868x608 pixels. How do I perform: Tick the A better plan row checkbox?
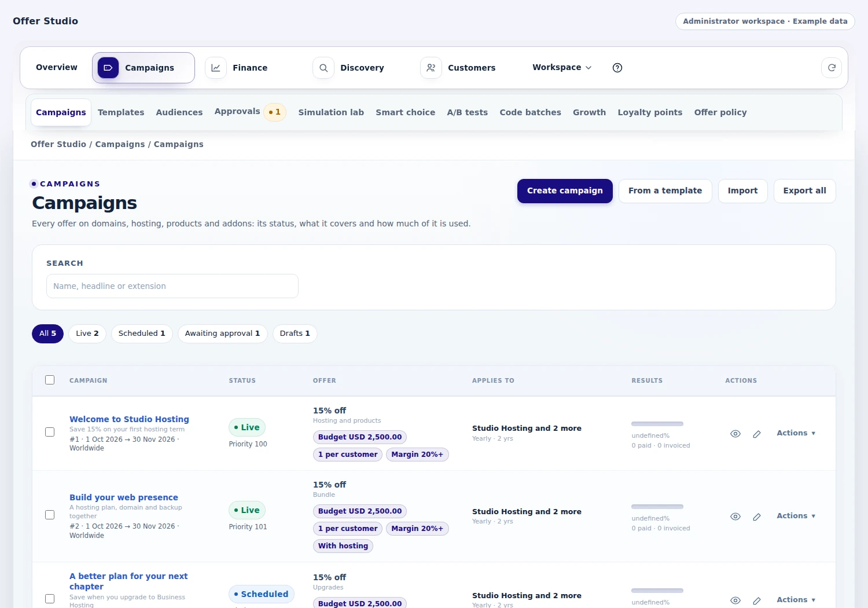coord(50,599)
